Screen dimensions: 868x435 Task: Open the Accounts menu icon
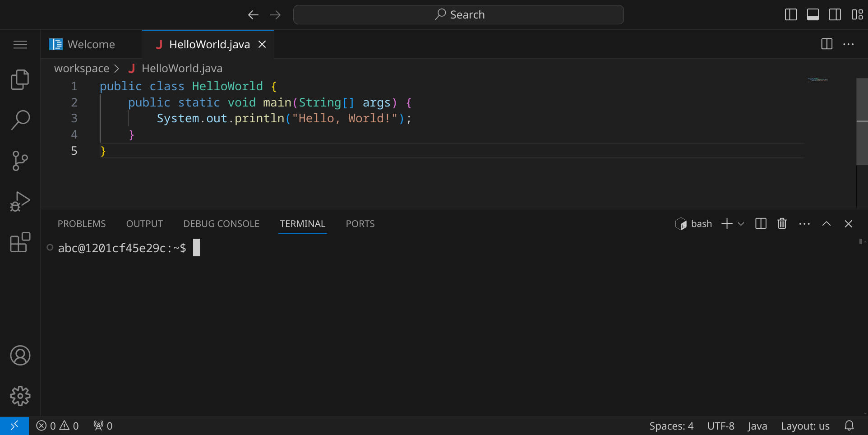click(x=20, y=356)
